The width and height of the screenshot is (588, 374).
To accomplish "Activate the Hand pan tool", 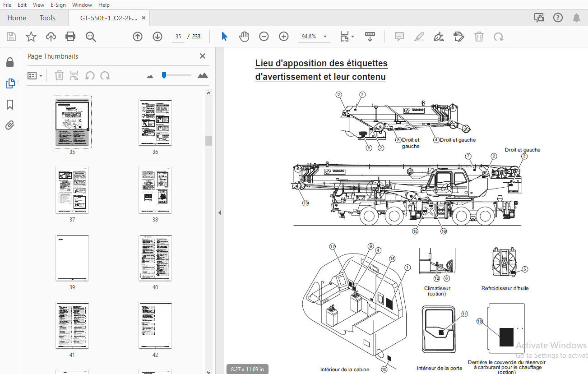I will coord(244,37).
